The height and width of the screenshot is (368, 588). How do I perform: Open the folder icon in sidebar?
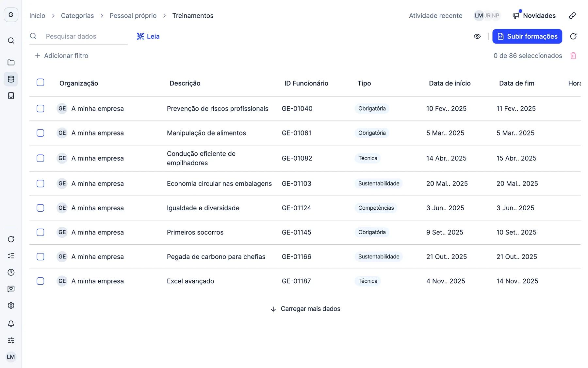(x=11, y=62)
